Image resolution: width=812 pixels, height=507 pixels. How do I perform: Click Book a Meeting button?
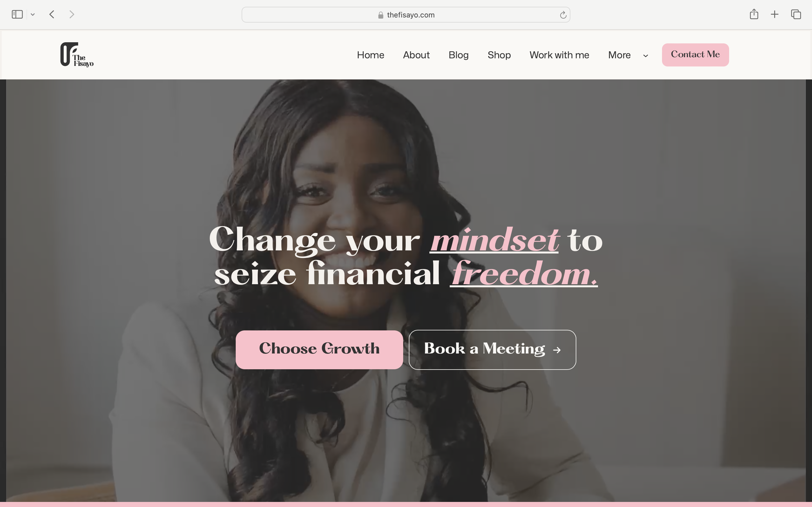492,349
